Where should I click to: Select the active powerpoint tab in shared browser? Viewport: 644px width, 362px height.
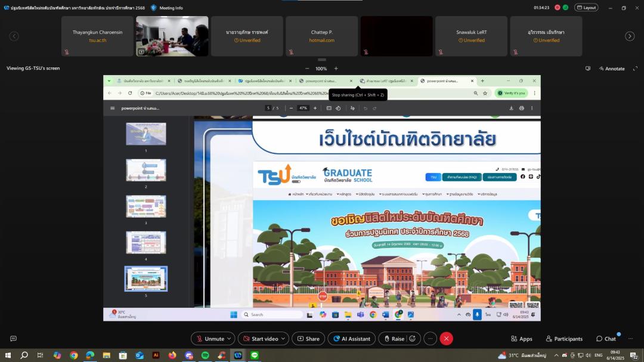[447, 81]
